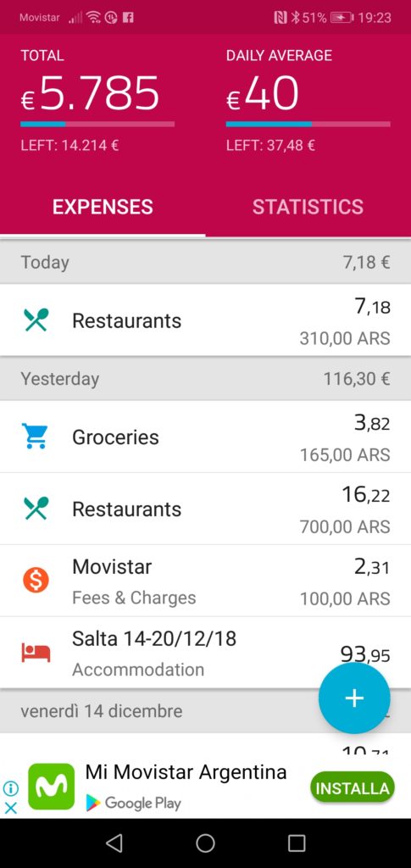
Task: Tap the fork and spoon icon under Today
Action: click(x=36, y=320)
